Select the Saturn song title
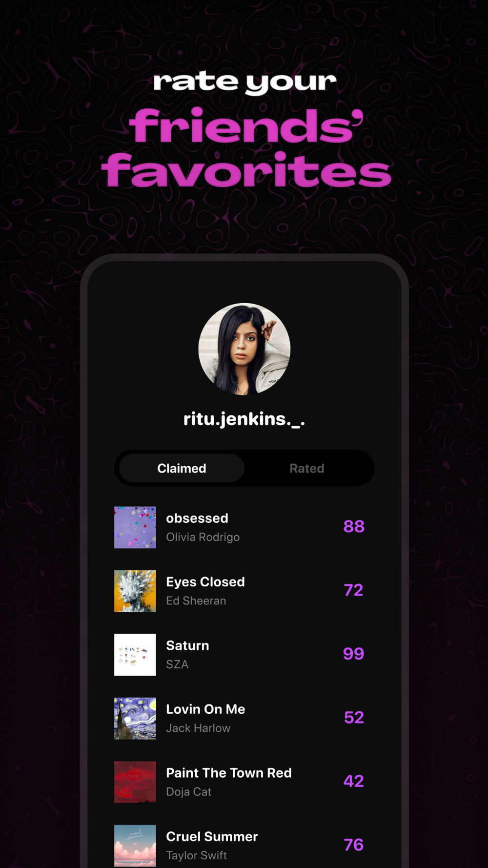This screenshot has height=868, width=488. pos(187,645)
